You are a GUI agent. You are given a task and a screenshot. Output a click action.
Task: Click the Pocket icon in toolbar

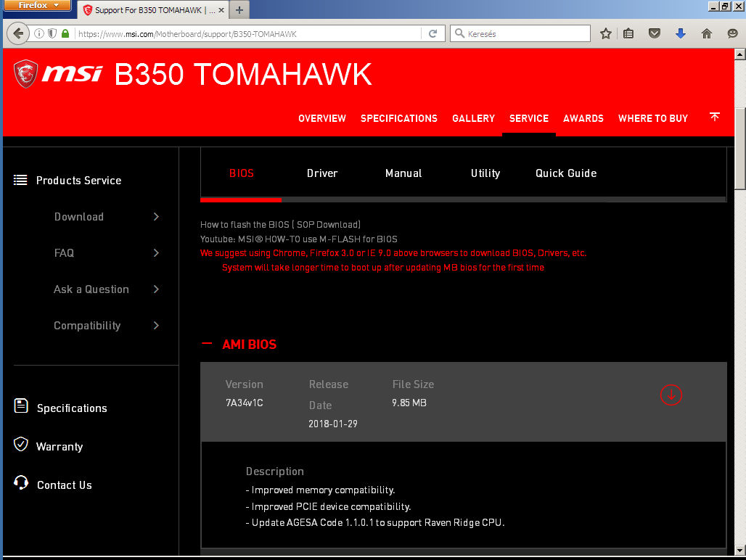click(x=655, y=34)
